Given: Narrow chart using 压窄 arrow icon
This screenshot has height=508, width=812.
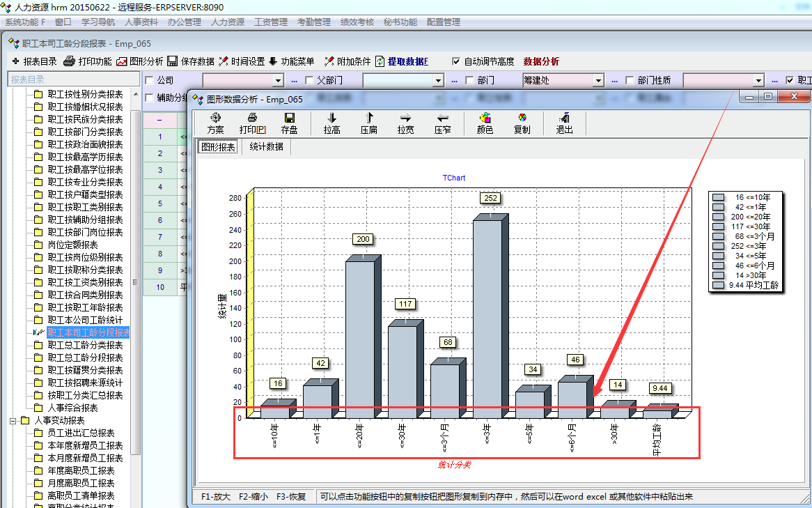Looking at the screenshot, I should coord(442,118).
